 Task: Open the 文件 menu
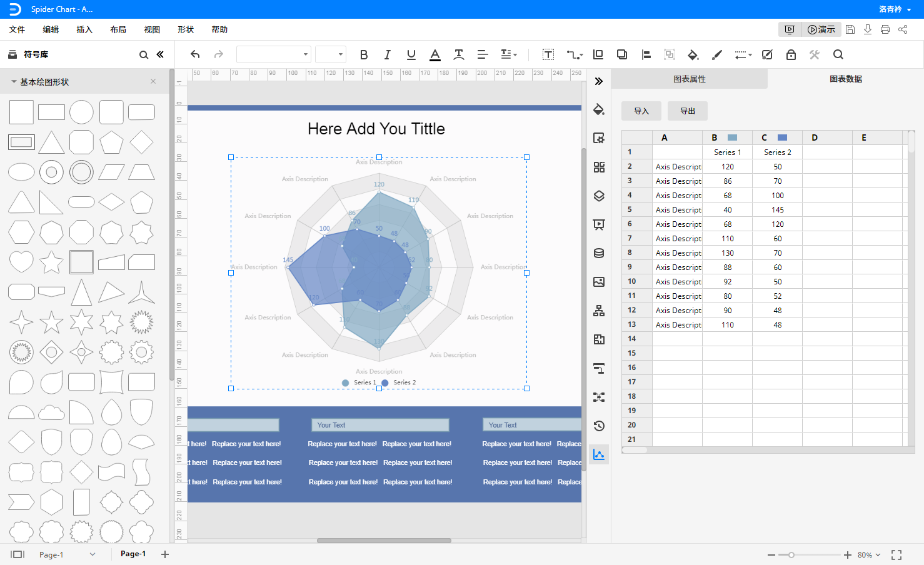pyautogui.click(x=17, y=29)
